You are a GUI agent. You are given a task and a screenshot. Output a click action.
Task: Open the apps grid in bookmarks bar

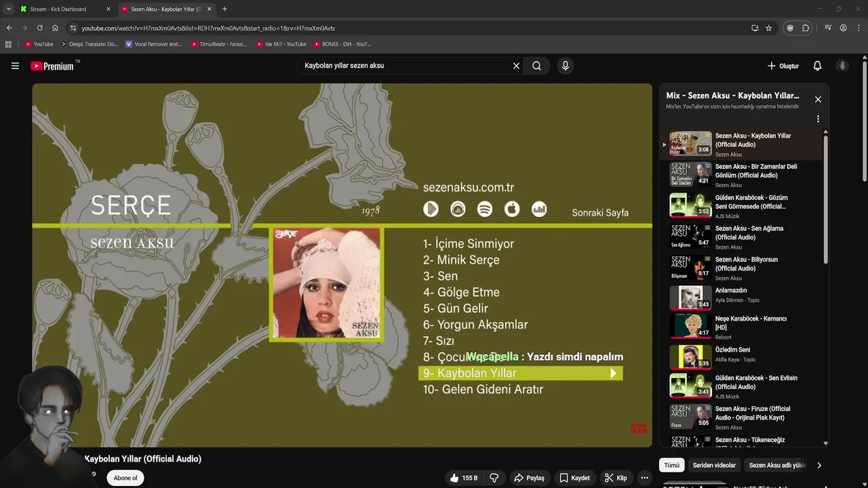pyautogui.click(x=8, y=44)
